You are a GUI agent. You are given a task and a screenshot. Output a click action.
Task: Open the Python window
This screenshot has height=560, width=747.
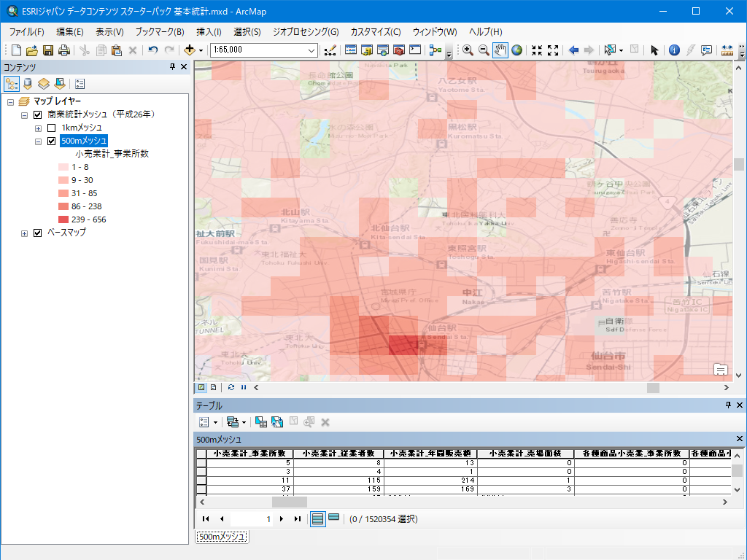point(415,50)
